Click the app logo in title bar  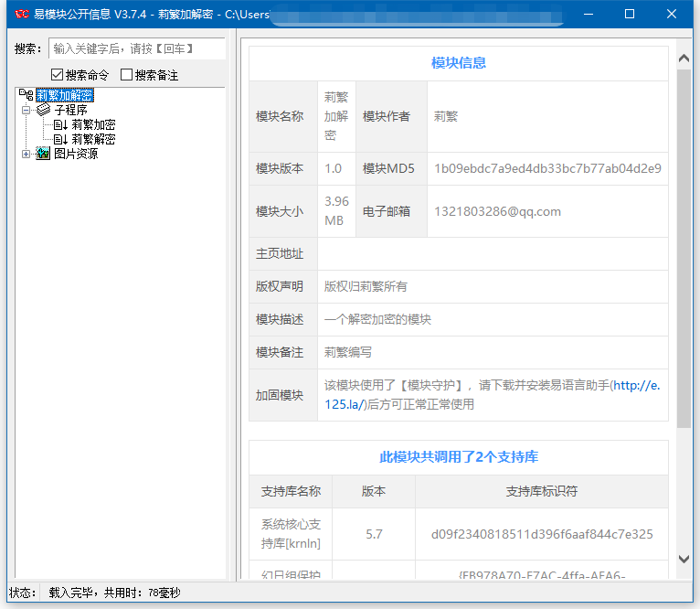pyautogui.click(x=21, y=14)
